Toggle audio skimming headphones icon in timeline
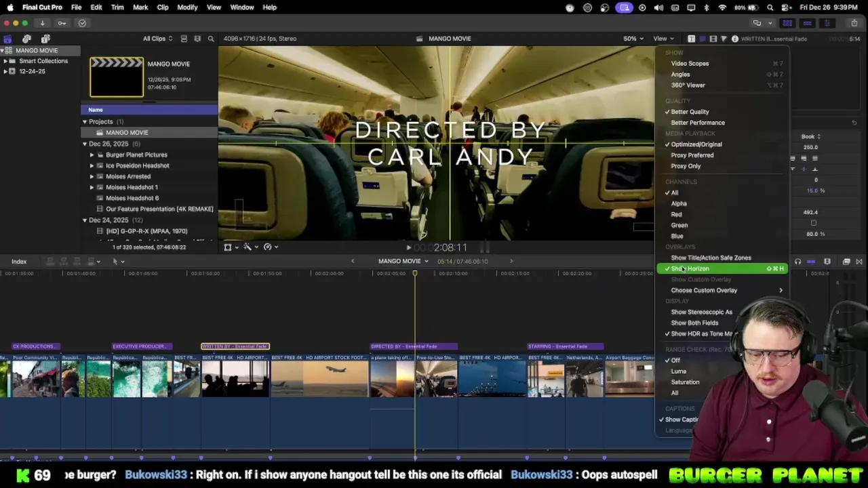Image resolution: width=868 pixels, height=488 pixels. coord(797,262)
